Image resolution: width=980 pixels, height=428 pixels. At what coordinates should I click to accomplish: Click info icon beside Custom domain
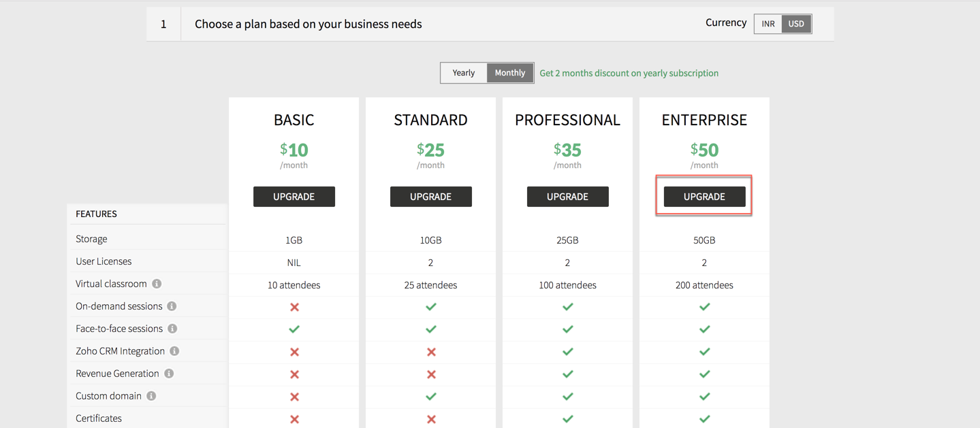coord(151,396)
